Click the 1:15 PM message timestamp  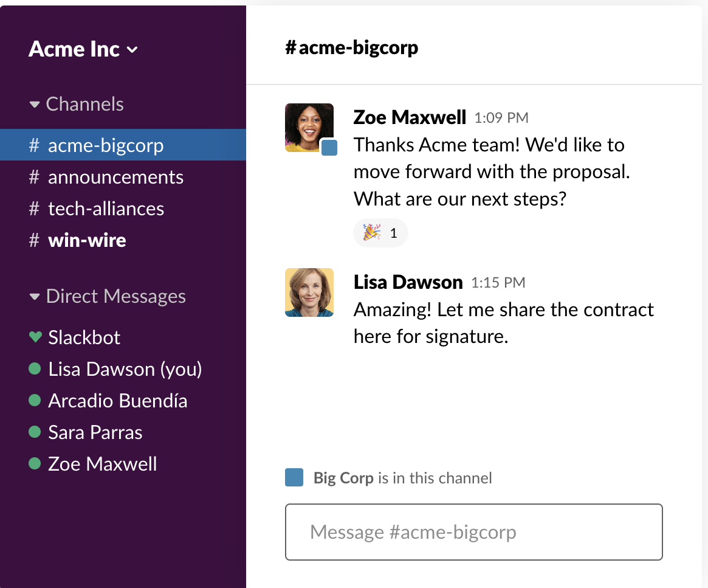[498, 283]
